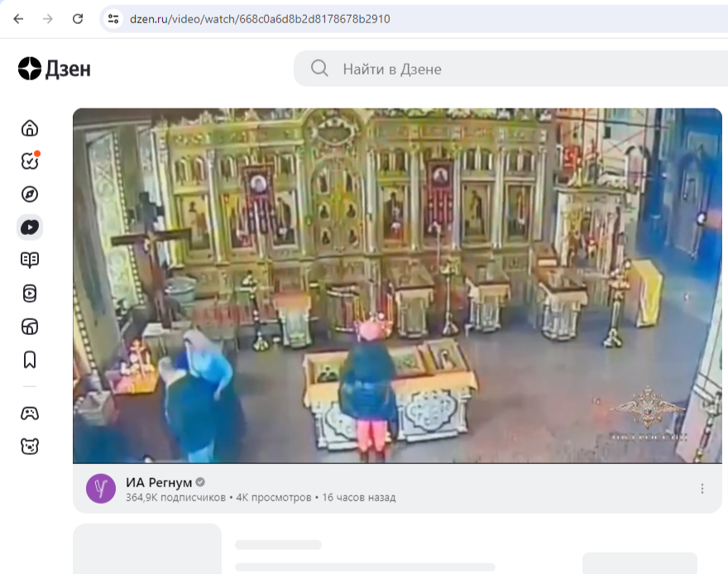Screen dimensions: 728x574
Task: Click the 16 часов назад text
Action: pos(359,497)
